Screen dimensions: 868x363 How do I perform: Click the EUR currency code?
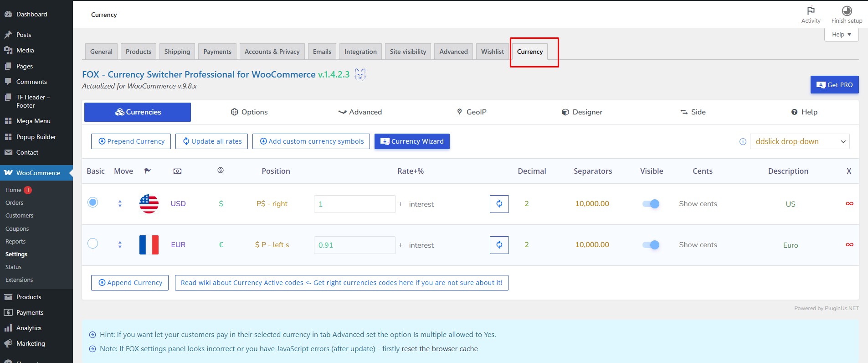pyautogui.click(x=178, y=245)
